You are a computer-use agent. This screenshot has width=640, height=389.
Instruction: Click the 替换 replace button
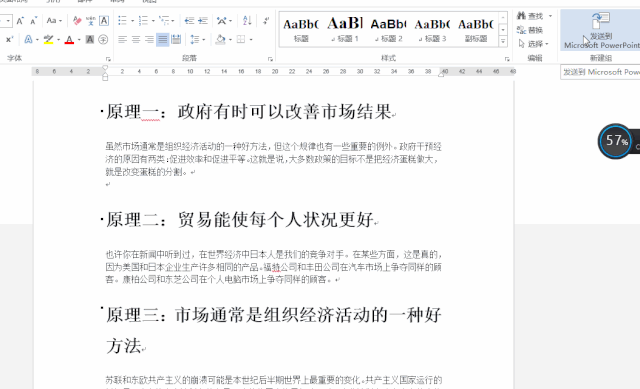pos(530,30)
